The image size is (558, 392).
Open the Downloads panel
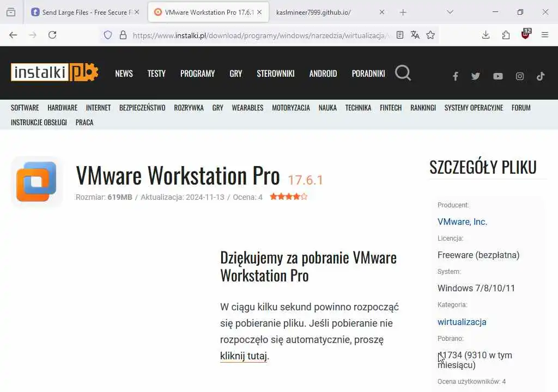486,35
